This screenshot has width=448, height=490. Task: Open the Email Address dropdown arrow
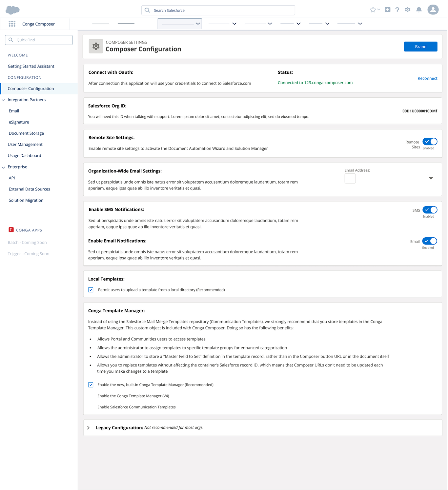[431, 178]
